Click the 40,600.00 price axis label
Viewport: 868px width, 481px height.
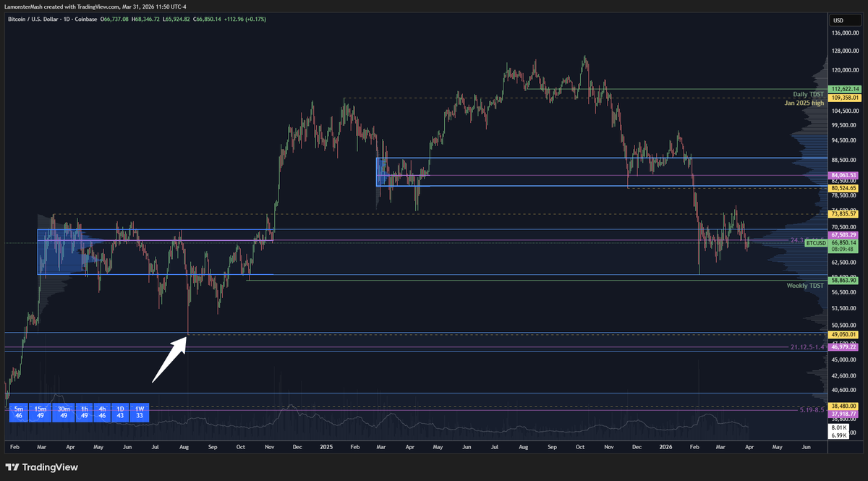(x=845, y=391)
